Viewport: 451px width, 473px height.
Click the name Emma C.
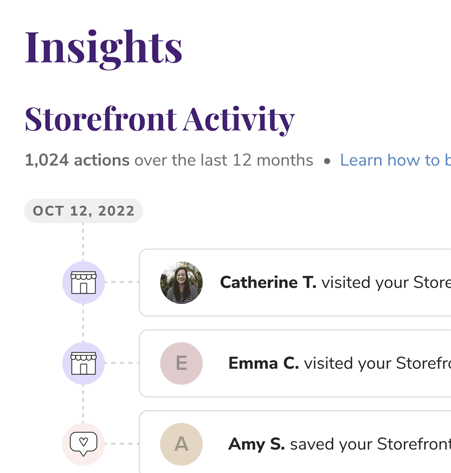[x=263, y=363]
